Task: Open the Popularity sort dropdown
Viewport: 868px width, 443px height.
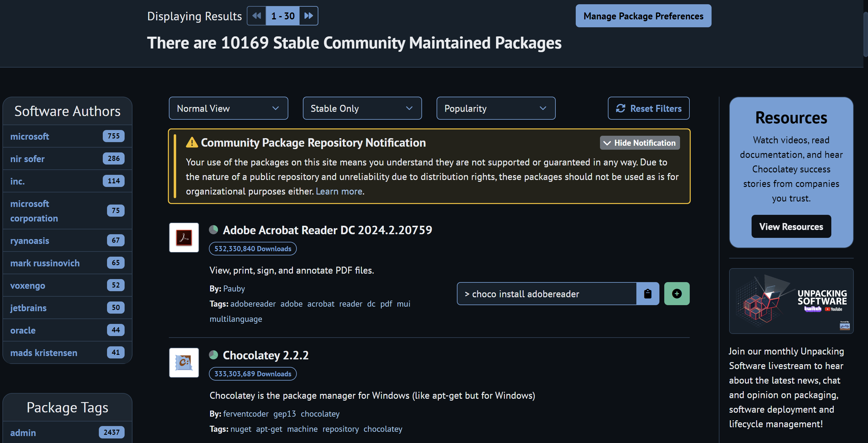Action: point(495,108)
